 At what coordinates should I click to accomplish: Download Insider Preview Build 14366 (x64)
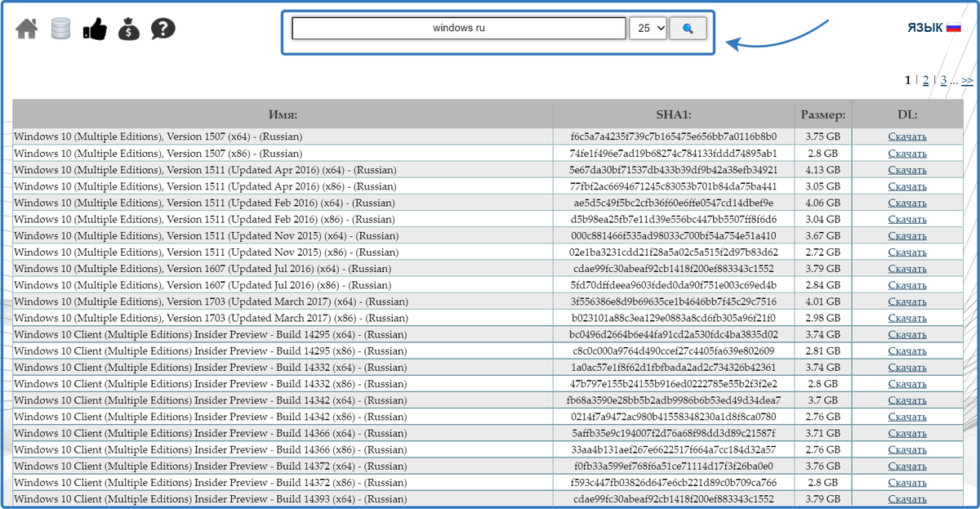coord(907,433)
